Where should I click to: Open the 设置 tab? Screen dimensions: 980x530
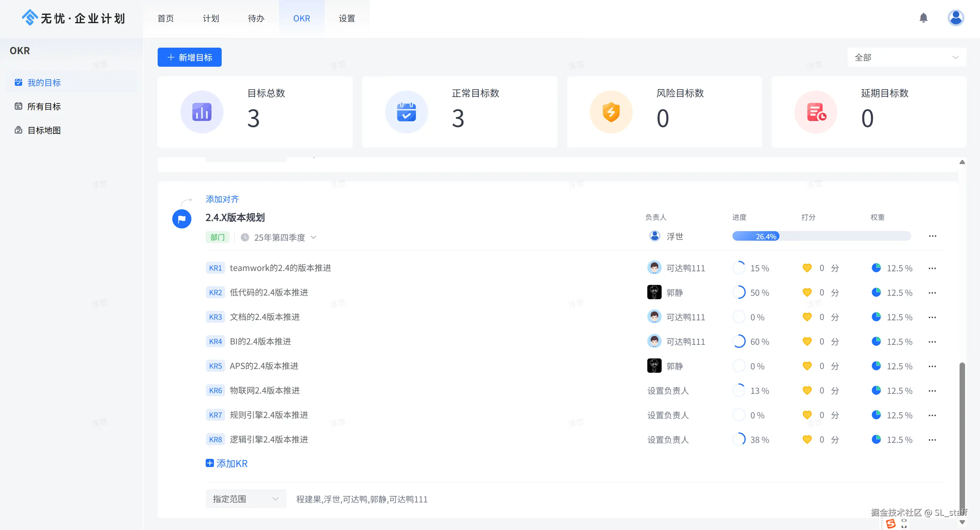pos(347,18)
